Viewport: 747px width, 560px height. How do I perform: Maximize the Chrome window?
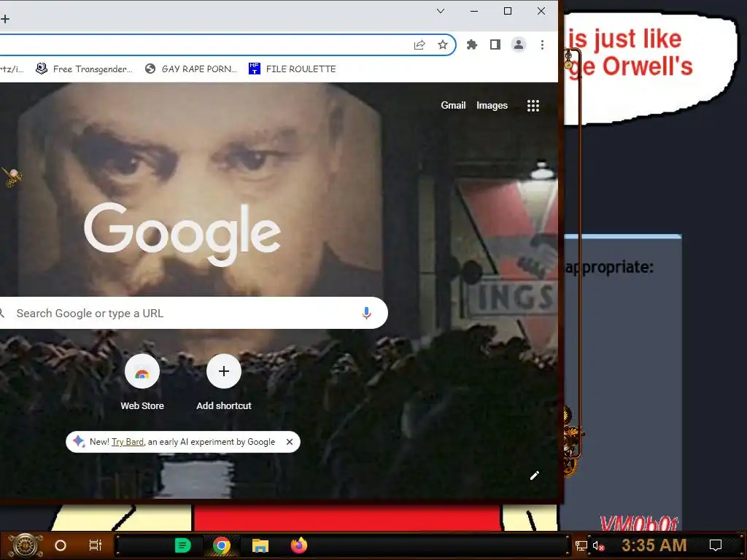(x=508, y=11)
